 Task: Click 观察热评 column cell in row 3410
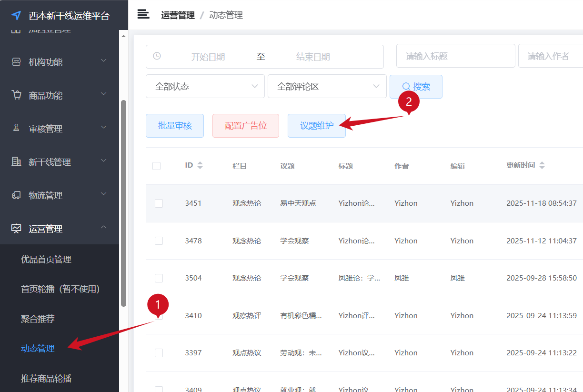click(247, 315)
